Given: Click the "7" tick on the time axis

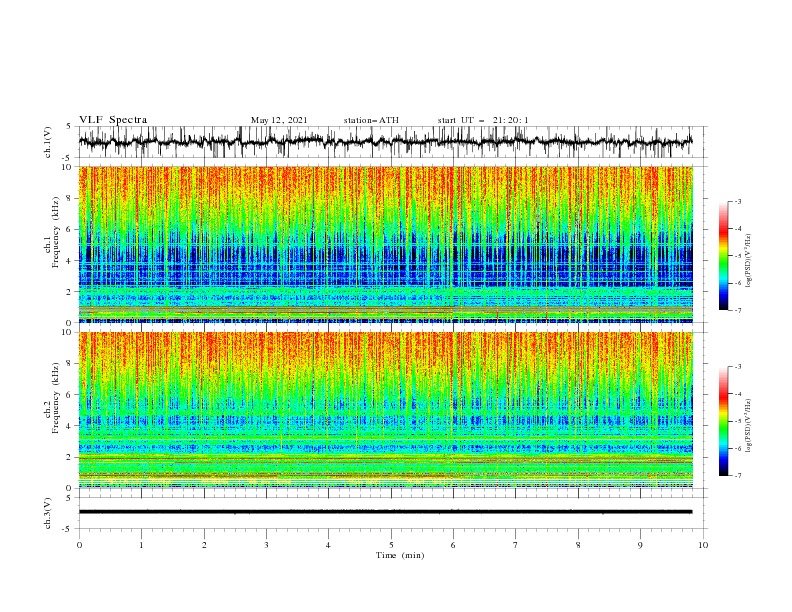Looking at the screenshot, I should coord(516,545).
